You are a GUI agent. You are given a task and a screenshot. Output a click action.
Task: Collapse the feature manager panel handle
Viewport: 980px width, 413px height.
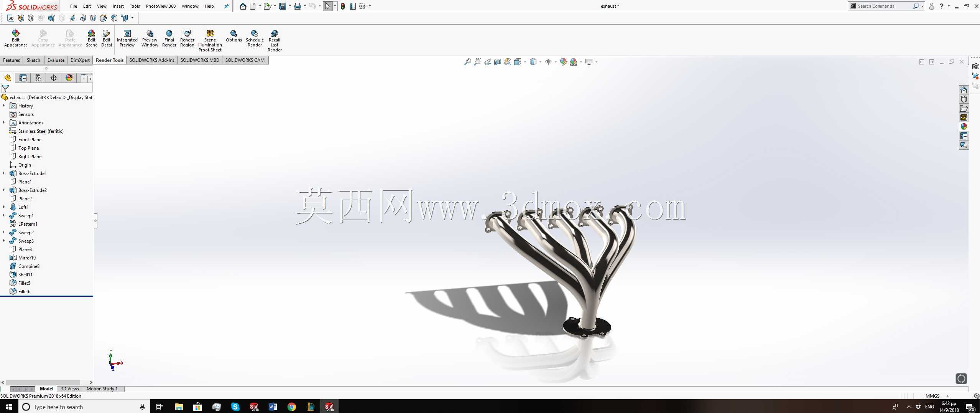click(95, 221)
